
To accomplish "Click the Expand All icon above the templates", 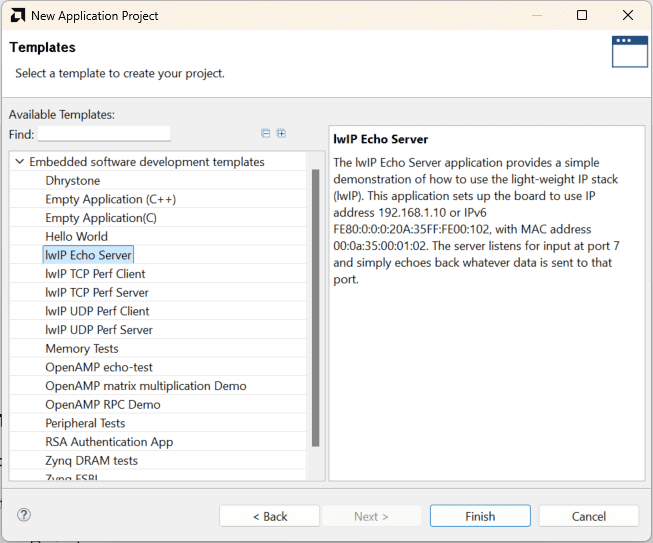I will pos(281,133).
